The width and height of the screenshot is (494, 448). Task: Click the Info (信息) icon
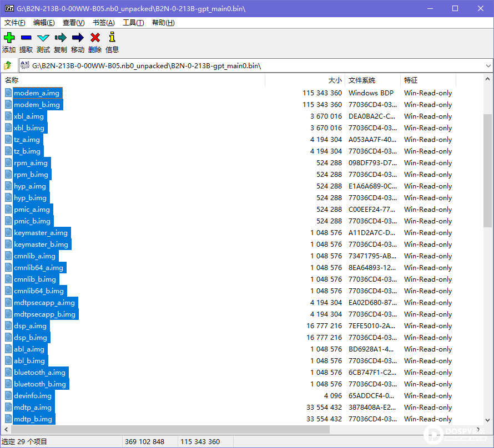[x=112, y=37]
